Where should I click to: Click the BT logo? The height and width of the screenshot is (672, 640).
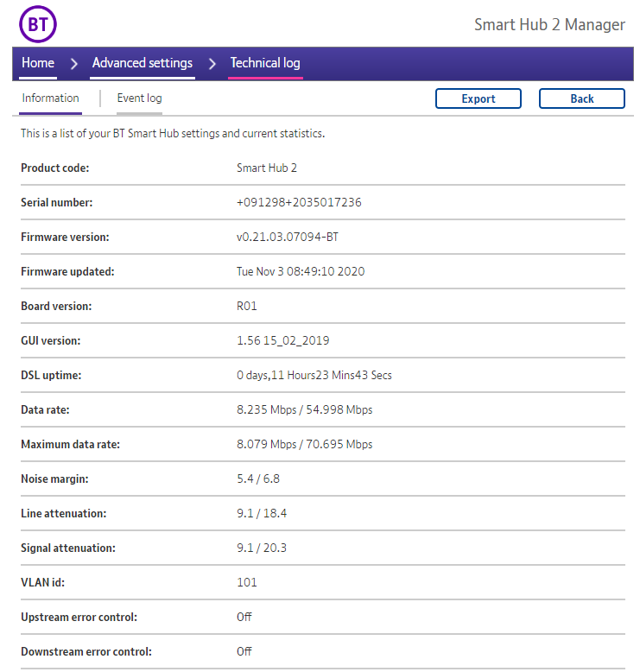(x=38, y=25)
